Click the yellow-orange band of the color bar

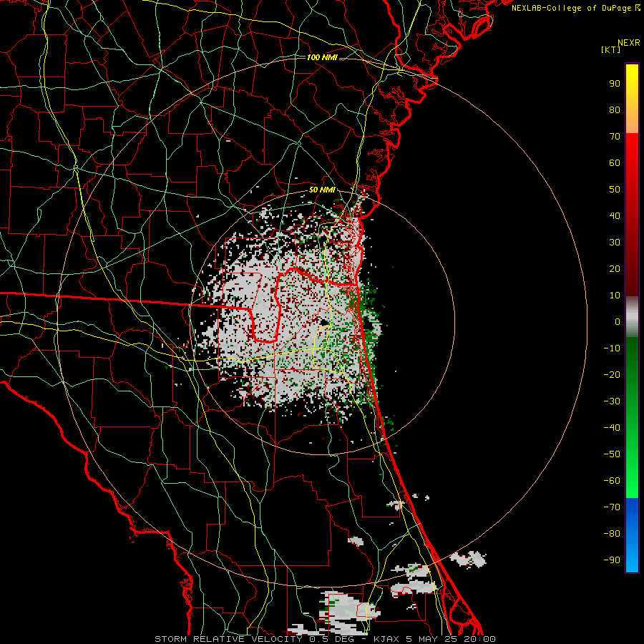pos(632,99)
